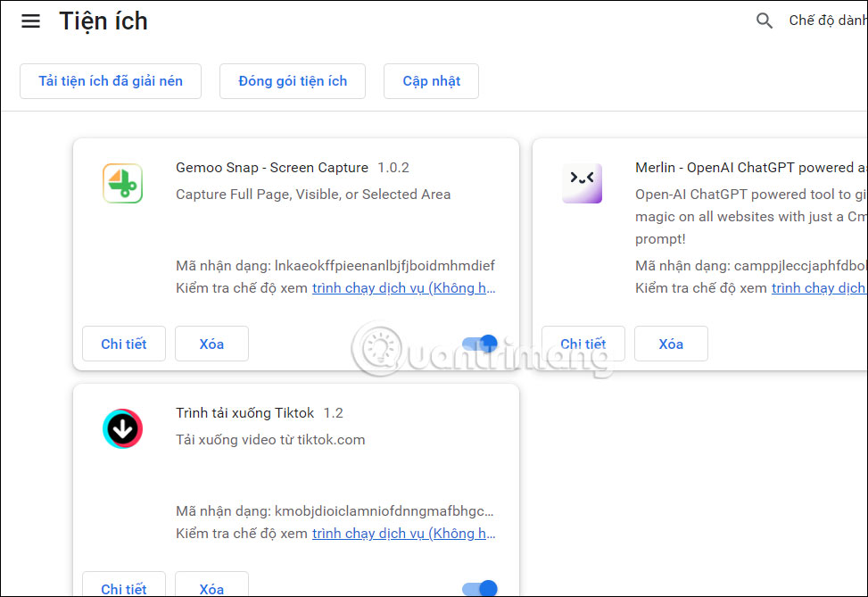Open Chi tiết for Gemoo Snap
The width and height of the screenshot is (868, 597).
(124, 344)
